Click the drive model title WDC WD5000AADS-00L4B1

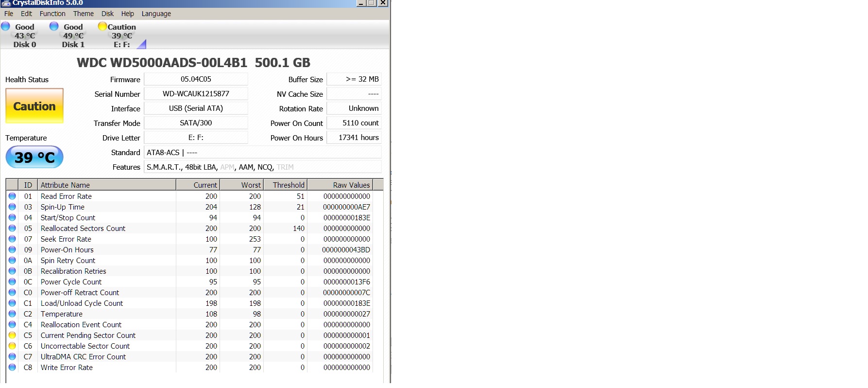(x=162, y=63)
